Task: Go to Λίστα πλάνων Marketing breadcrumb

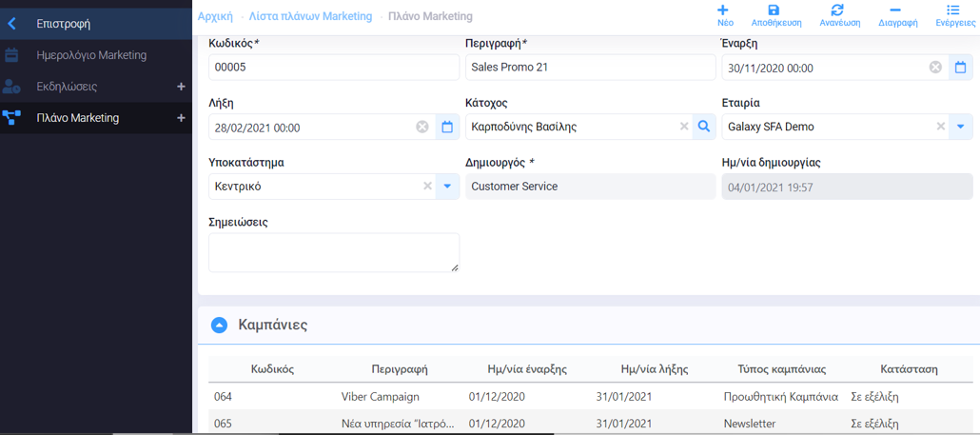Action: click(x=310, y=16)
